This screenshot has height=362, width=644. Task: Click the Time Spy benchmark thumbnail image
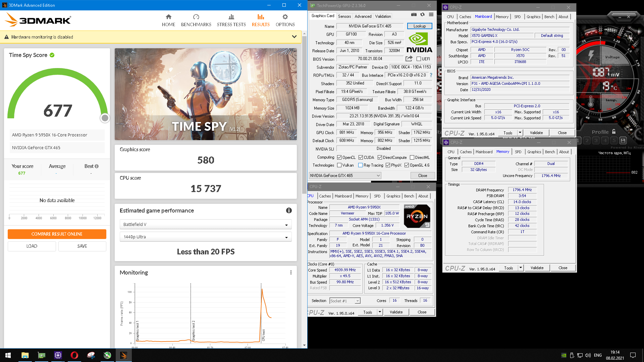coord(206,94)
